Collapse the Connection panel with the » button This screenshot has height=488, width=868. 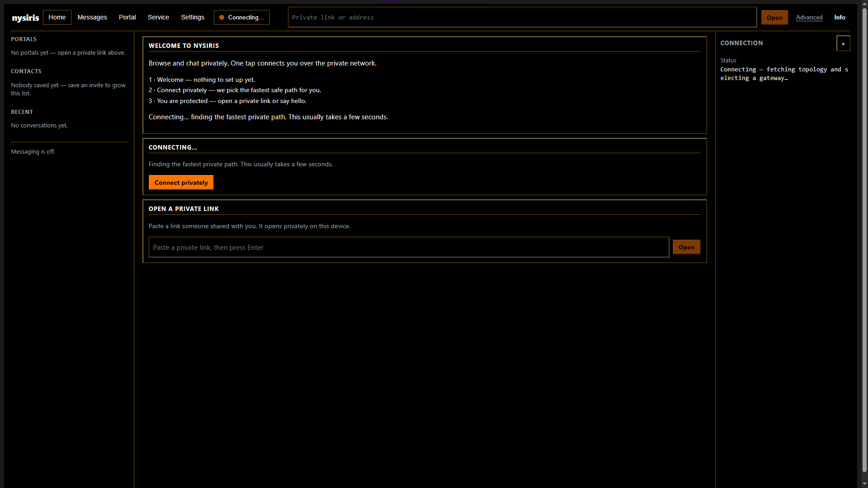tap(843, 43)
